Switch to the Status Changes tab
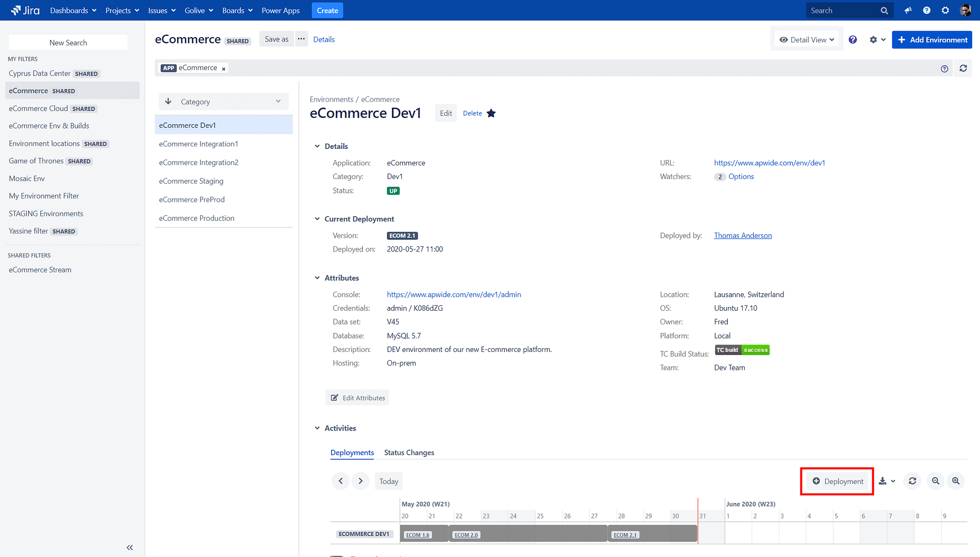This screenshot has width=980, height=557. 409,452
